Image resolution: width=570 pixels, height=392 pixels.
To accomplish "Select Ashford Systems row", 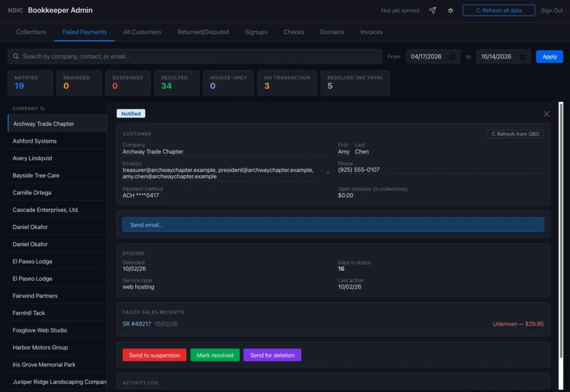I will point(57,141).
